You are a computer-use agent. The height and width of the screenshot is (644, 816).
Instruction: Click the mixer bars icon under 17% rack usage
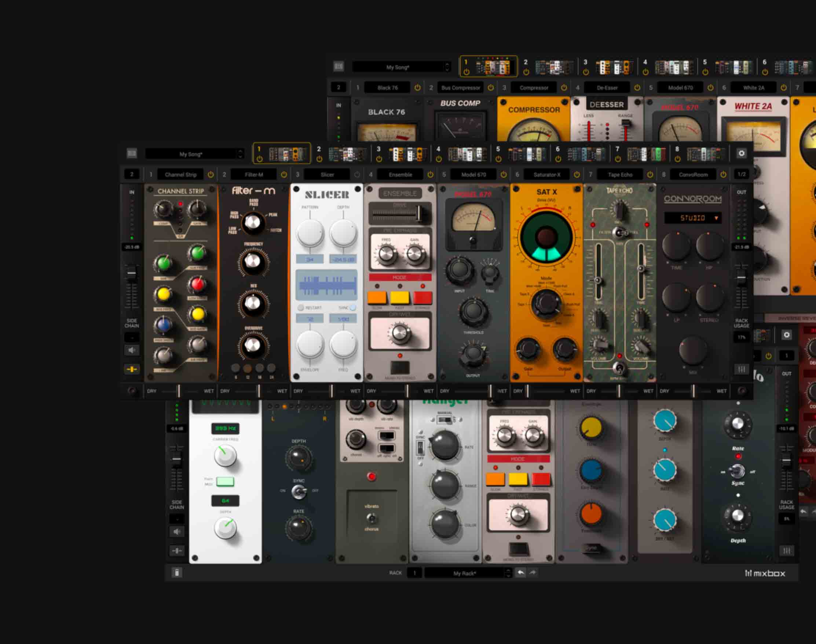[x=741, y=369]
